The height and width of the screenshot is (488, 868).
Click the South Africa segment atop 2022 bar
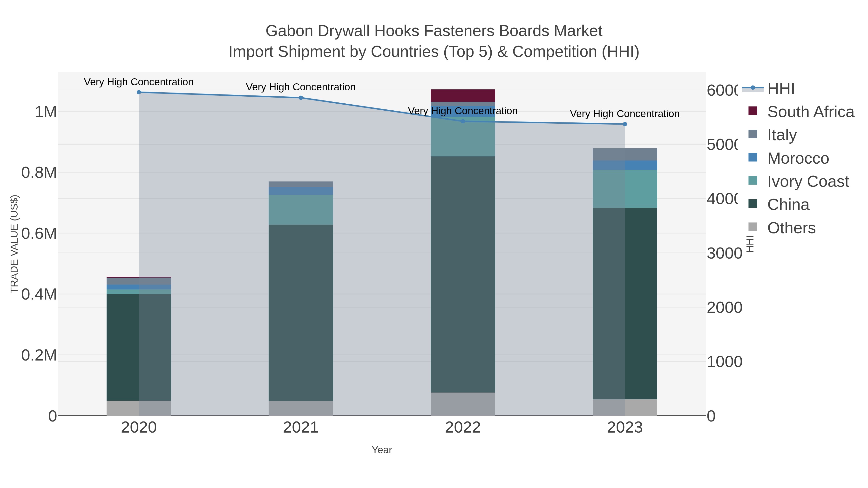coord(463,96)
